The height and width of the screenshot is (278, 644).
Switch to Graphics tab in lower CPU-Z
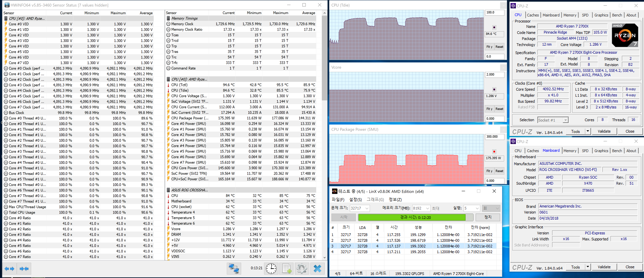click(601, 151)
